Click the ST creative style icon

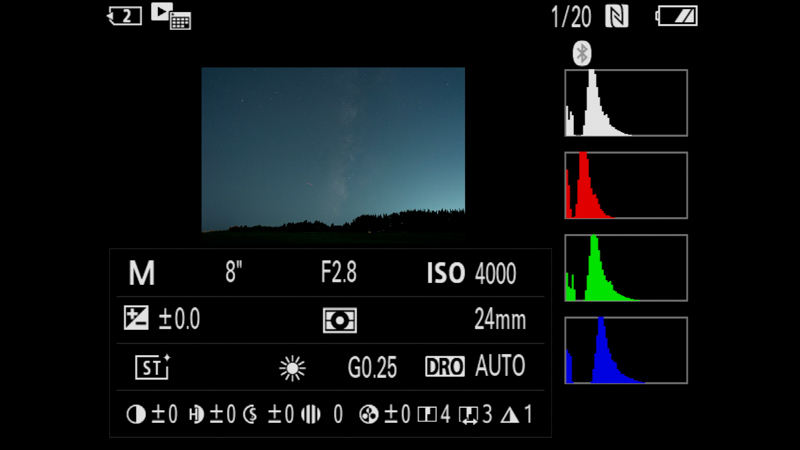tap(153, 367)
